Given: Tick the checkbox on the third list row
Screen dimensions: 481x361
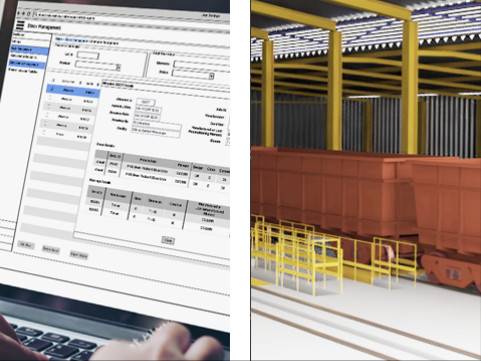Looking at the screenshot, I should click(x=49, y=106).
